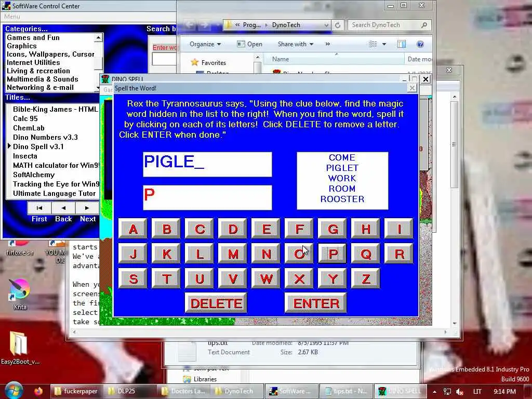532x399 pixels.
Task: Click the letter T key to finish PIGLET
Action: tap(166, 278)
